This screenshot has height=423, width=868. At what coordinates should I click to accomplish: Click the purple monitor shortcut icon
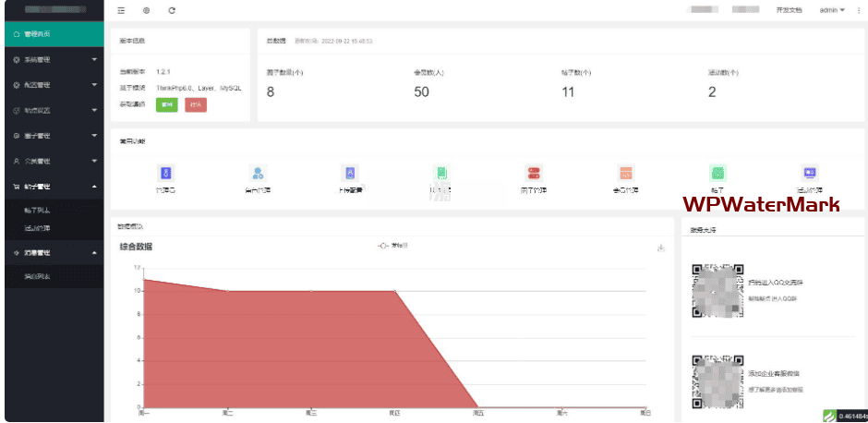(x=810, y=173)
